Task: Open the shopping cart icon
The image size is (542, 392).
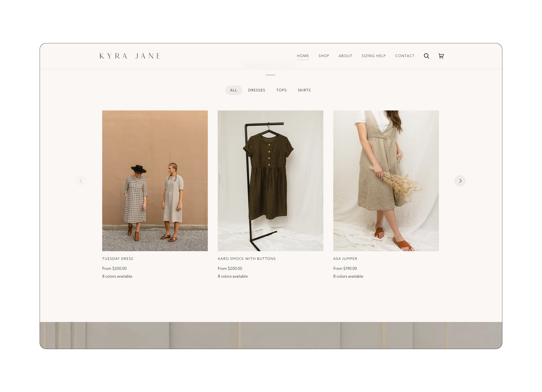Action: [x=441, y=56]
